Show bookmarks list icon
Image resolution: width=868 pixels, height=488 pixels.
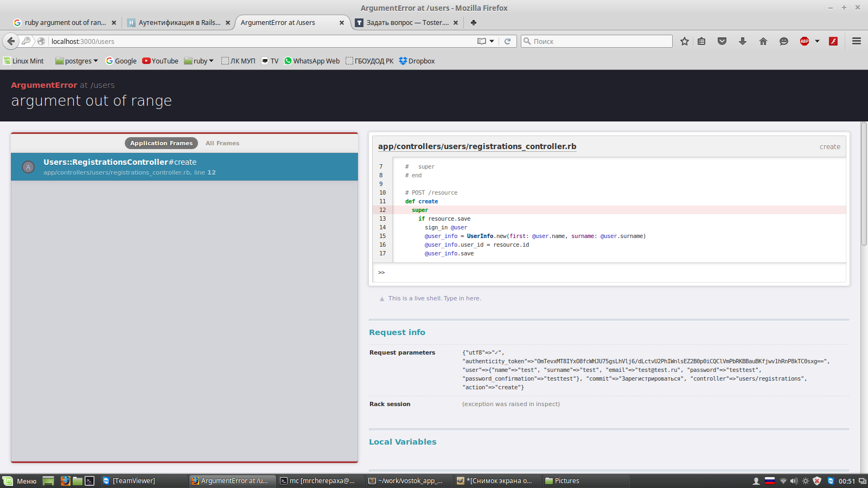point(701,41)
